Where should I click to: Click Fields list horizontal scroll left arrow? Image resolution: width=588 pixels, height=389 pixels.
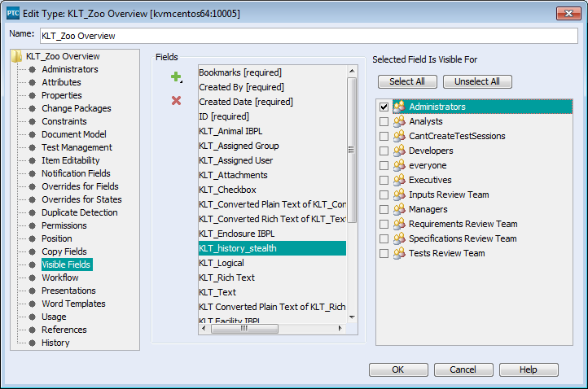(204, 328)
